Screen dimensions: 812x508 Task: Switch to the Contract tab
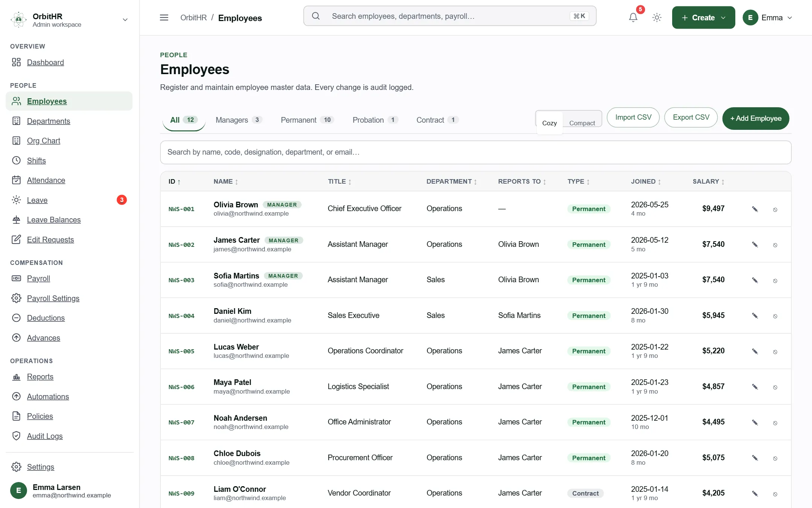[x=437, y=120]
